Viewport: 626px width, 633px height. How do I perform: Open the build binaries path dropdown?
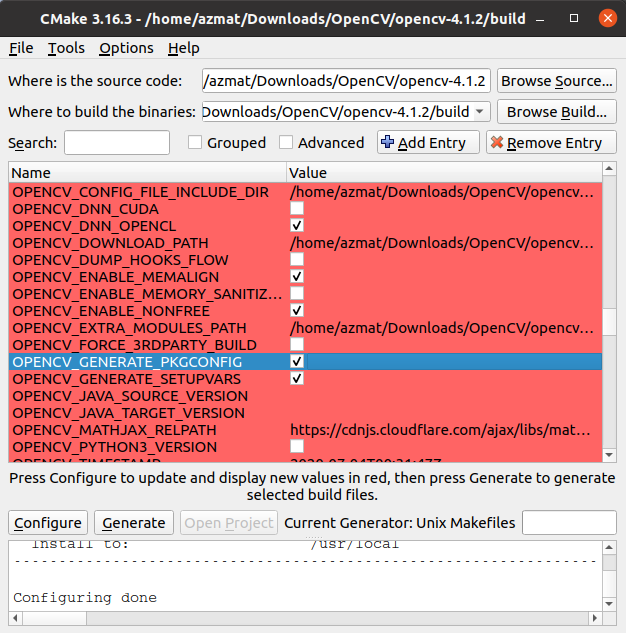tap(479, 111)
